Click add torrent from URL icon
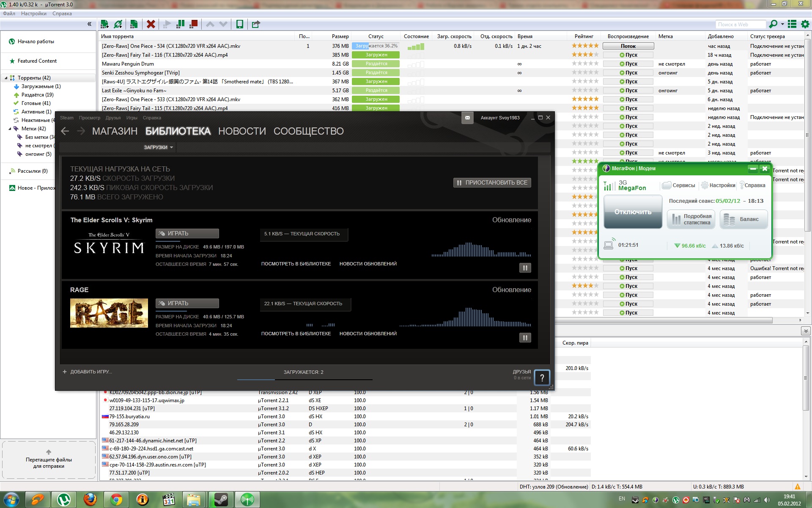Image resolution: width=812 pixels, height=508 pixels. coord(118,24)
